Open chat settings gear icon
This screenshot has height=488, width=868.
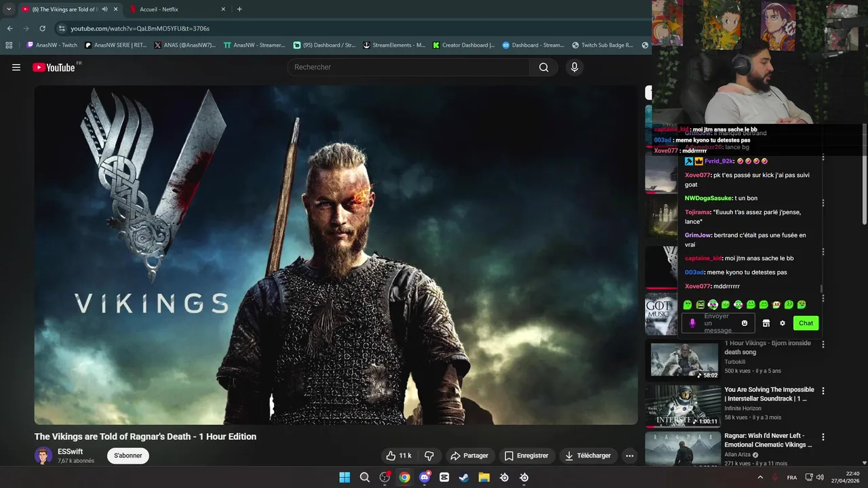tap(782, 323)
